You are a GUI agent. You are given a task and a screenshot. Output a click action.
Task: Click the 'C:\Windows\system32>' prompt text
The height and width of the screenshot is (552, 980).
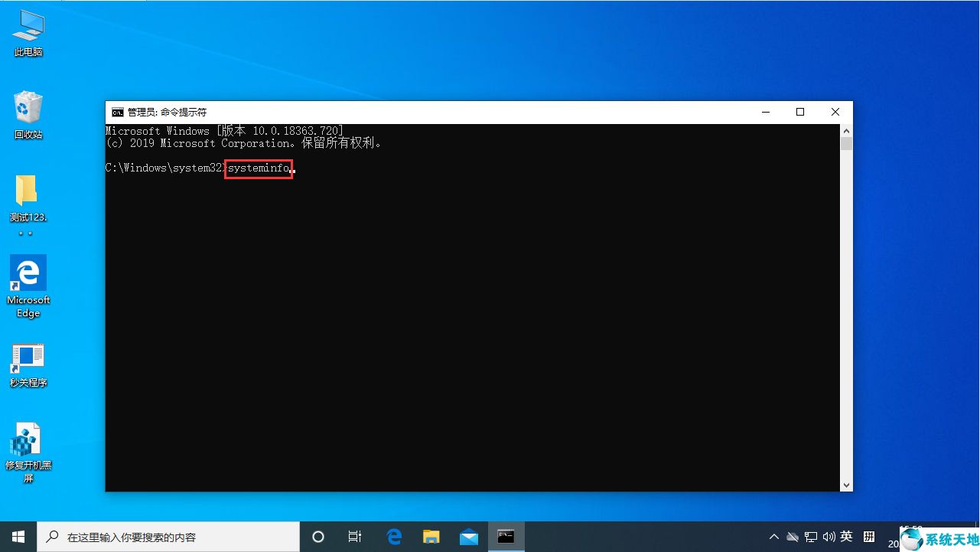point(166,168)
